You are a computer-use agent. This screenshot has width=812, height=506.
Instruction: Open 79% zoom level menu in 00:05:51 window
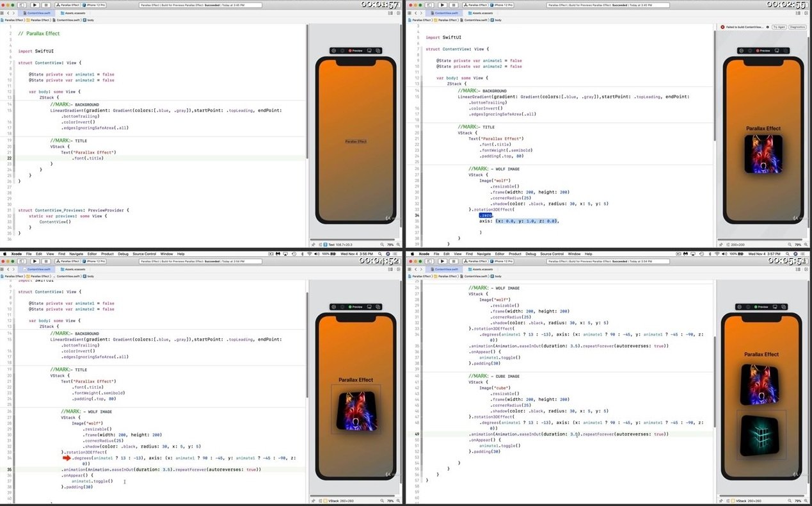[797, 500]
